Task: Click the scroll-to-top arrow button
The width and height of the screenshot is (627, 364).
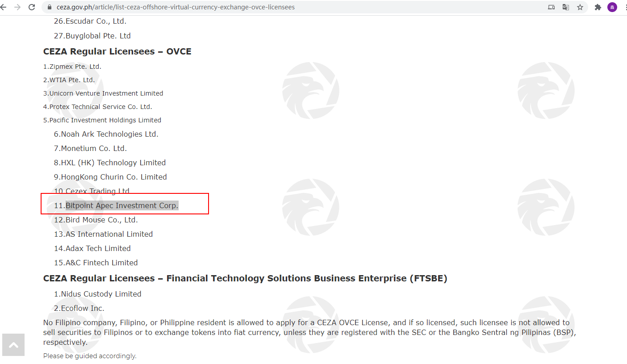Action: tap(13, 345)
